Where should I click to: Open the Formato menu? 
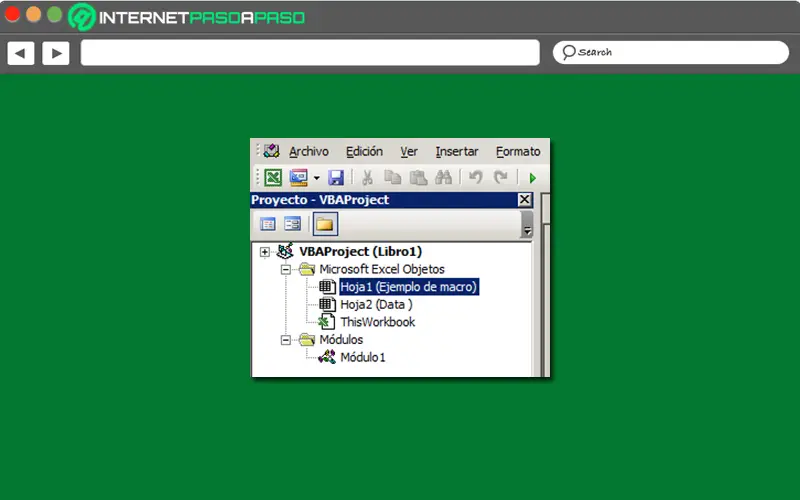(518, 152)
